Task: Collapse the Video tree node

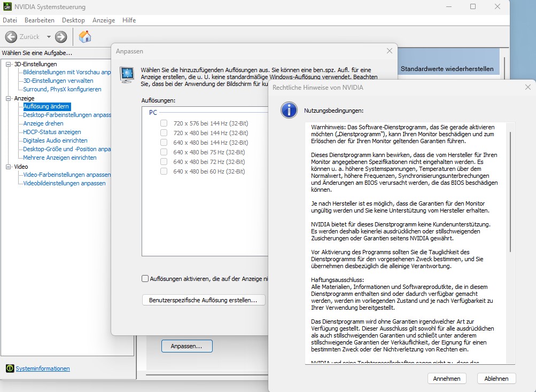Action: pyautogui.click(x=8, y=167)
